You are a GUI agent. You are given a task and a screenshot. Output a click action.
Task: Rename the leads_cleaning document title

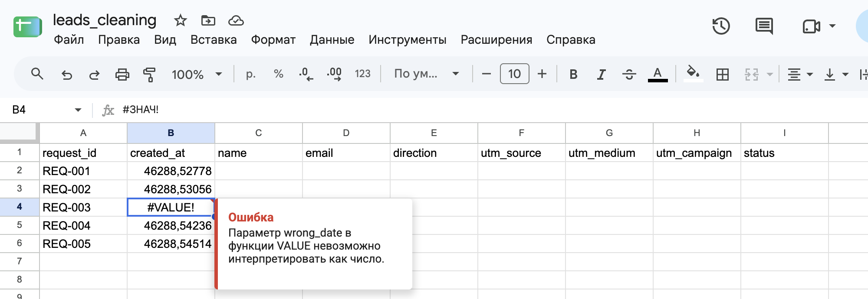(105, 20)
